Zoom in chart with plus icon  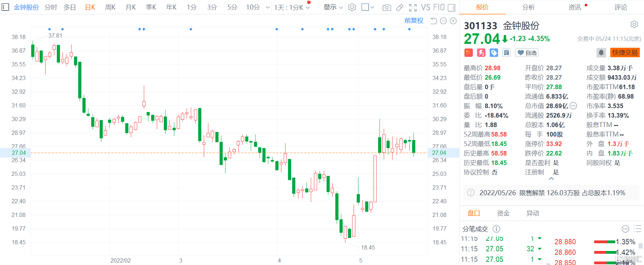tap(453, 21)
